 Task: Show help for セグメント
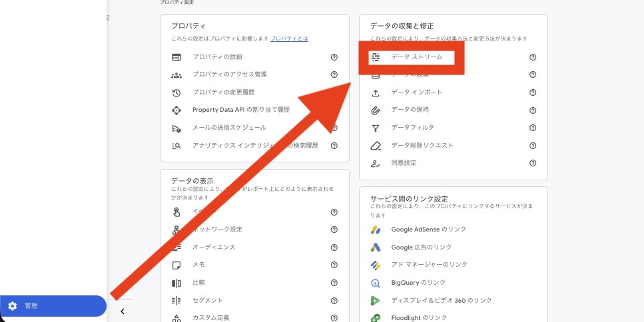click(334, 301)
